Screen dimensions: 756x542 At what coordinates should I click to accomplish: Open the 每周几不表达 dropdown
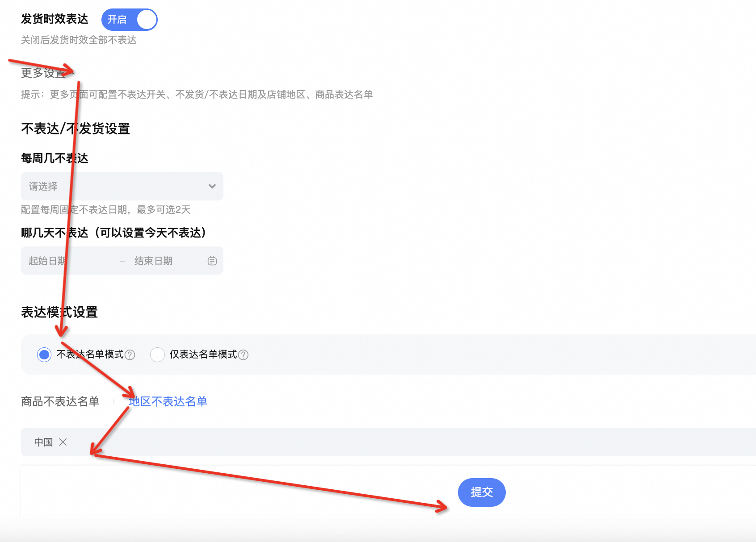pos(122,186)
